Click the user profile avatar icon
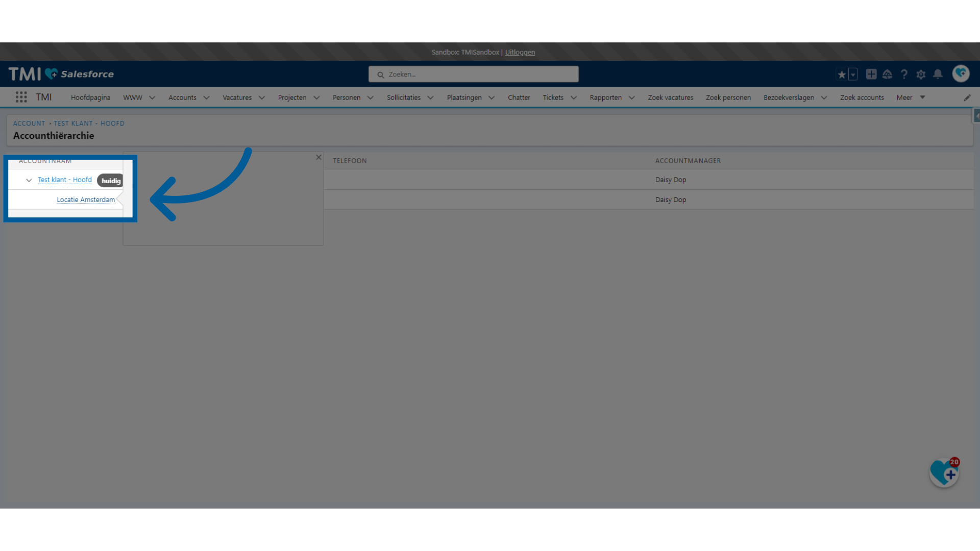This screenshot has width=980, height=551. pyautogui.click(x=961, y=73)
